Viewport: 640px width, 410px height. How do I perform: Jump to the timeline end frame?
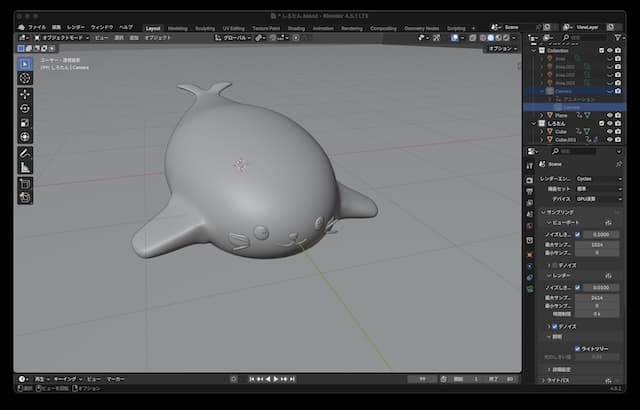click(x=292, y=379)
